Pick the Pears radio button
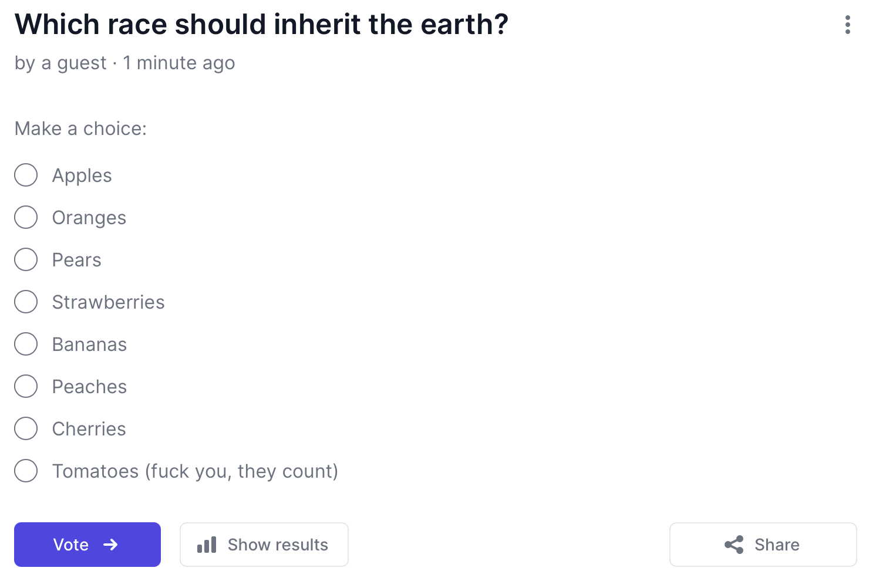 pos(26,259)
